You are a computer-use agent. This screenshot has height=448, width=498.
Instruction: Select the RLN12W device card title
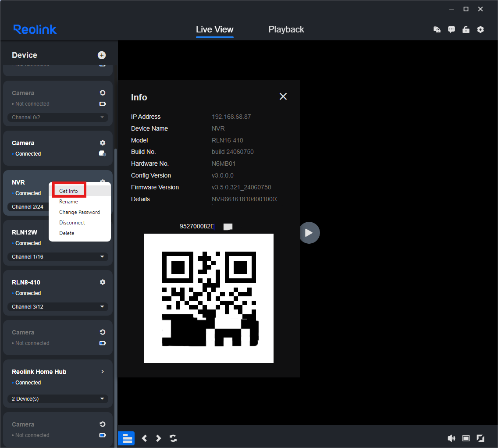point(25,232)
